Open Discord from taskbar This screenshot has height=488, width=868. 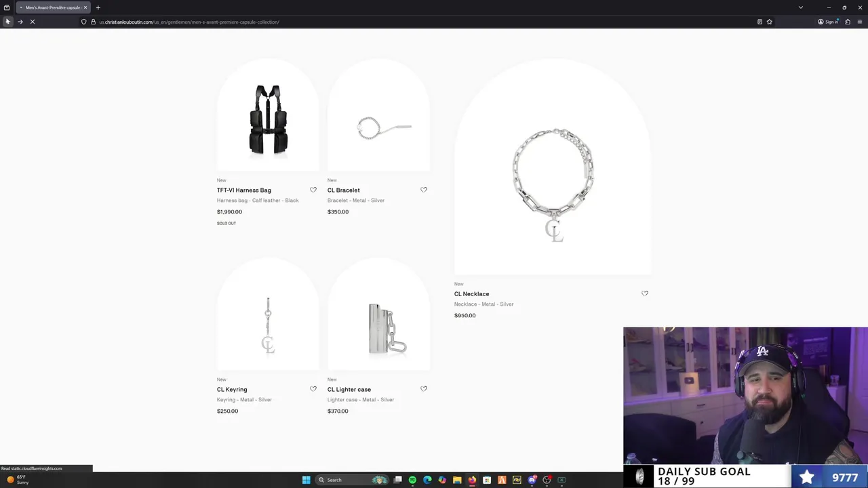click(532, 480)
